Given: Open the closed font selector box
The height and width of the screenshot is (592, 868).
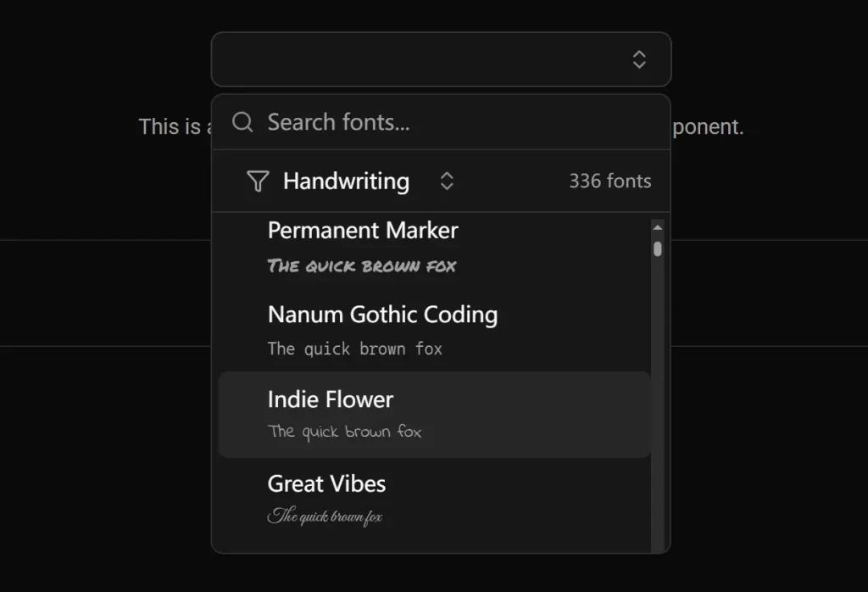Looking at the screenshot, I should coord(441,59).
